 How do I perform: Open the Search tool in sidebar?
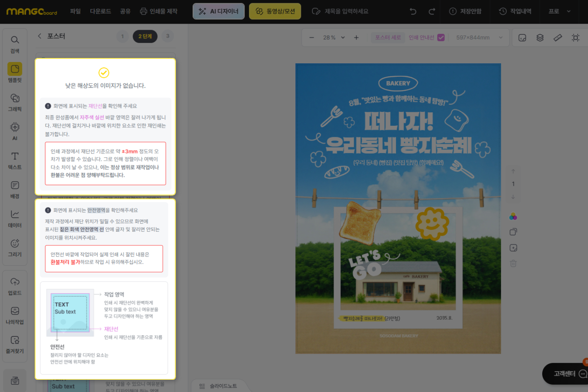[15, 44]
